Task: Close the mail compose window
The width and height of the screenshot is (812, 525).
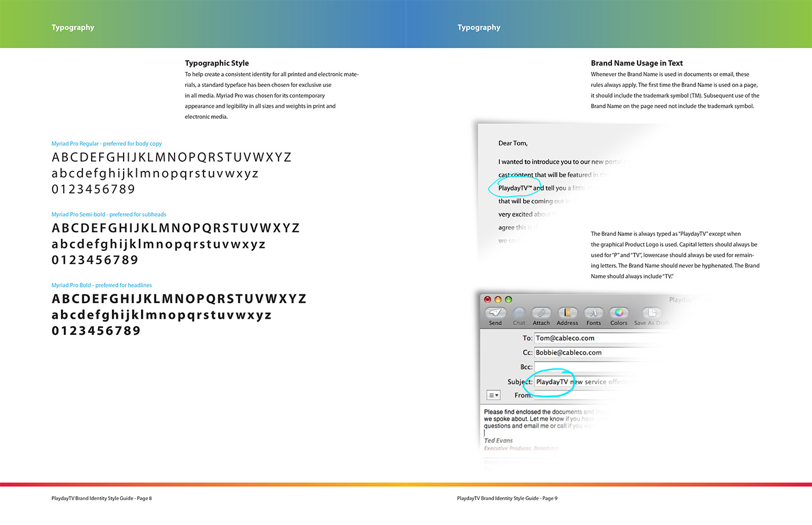Action: (x=488, y=300)
